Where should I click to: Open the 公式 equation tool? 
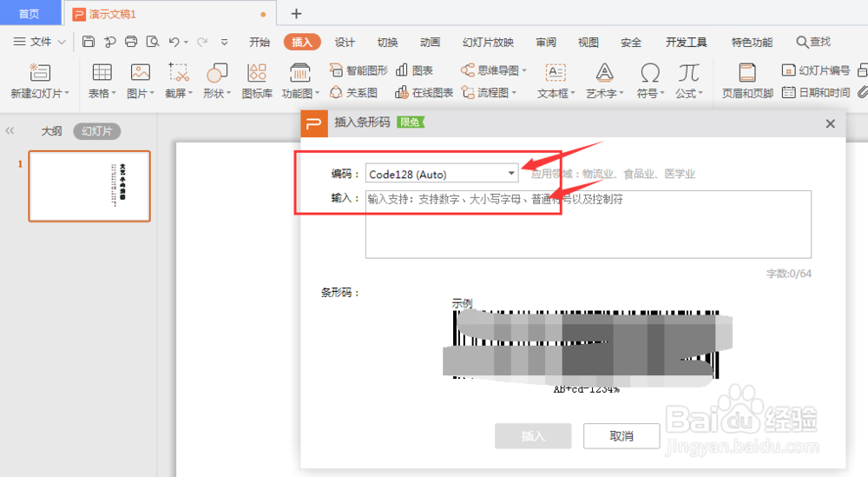(x=688, y=81)
